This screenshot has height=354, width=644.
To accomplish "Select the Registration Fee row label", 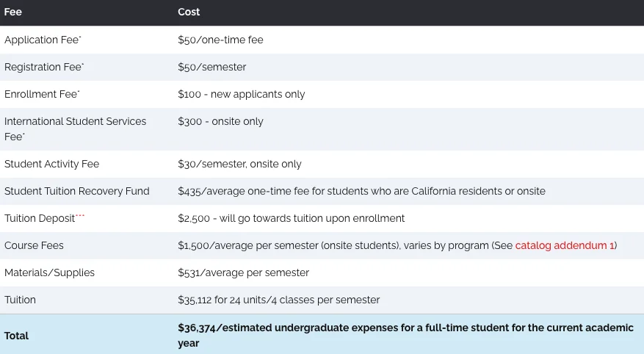I will (x=44, y=67).
